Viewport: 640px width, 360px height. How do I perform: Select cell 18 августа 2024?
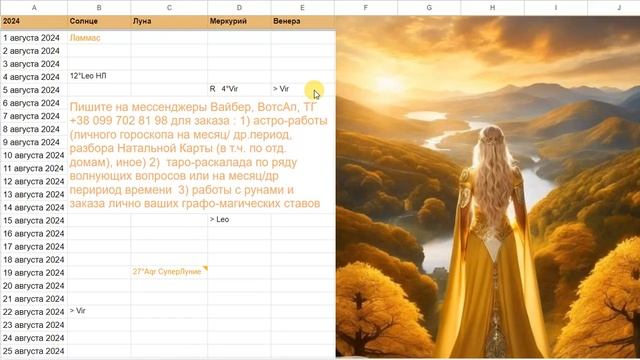pos(34,260)
